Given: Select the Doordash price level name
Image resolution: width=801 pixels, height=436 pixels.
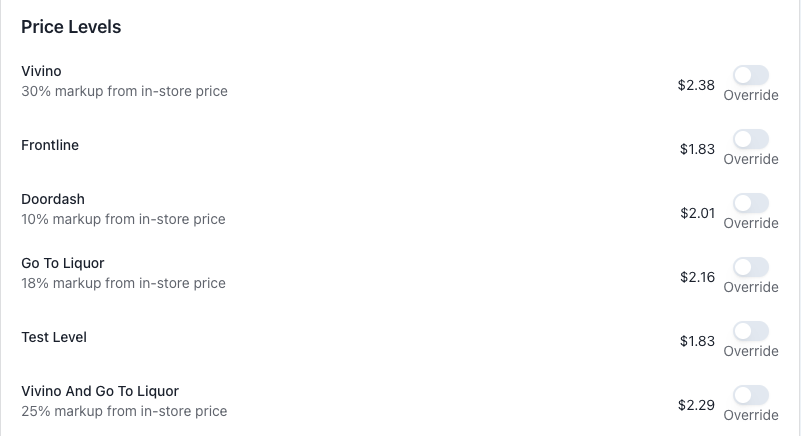Looking at the screenshot, I should click(53, 200).
